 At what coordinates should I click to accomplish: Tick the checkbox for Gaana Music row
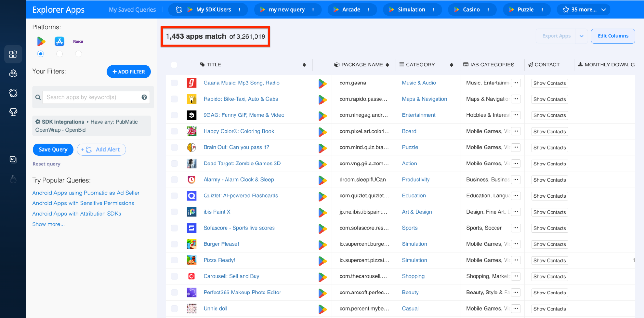(174, 83)
